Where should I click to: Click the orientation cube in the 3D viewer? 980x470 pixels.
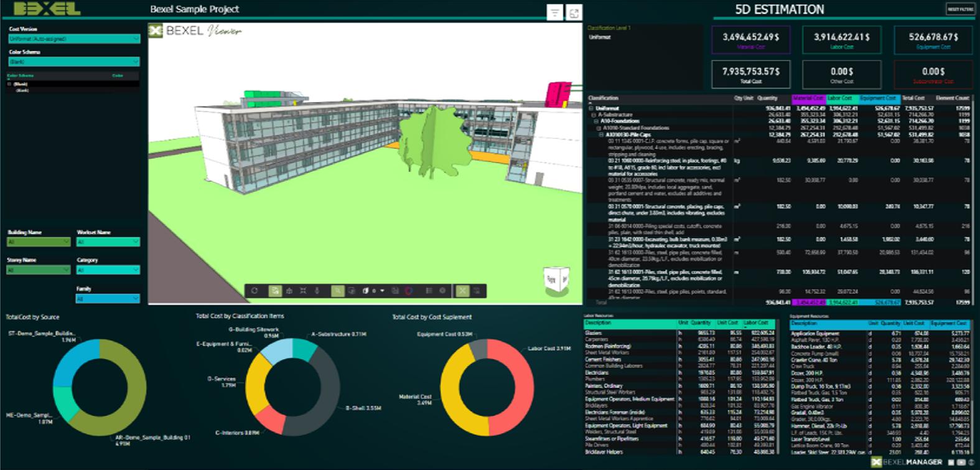pos(556,279)
